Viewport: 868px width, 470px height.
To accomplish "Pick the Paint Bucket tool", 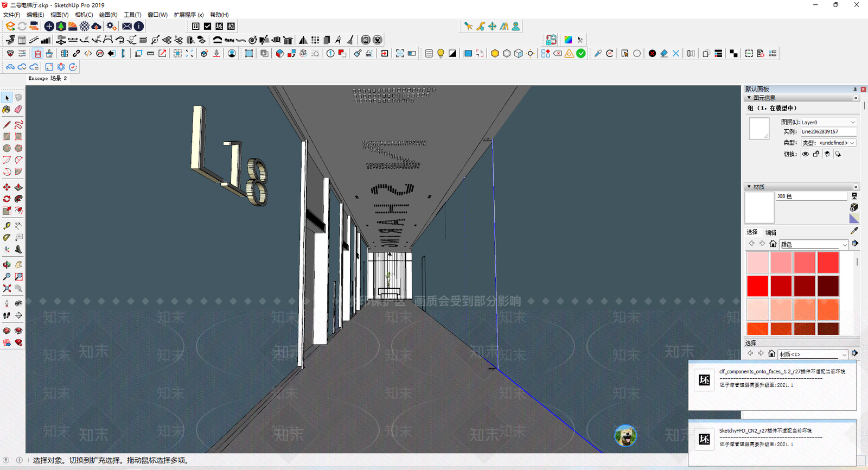I will click(7, 110).
